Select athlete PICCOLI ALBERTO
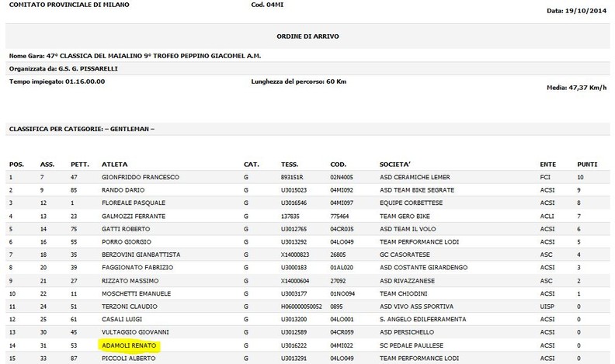The image size is (615, 364). (129, 359)
